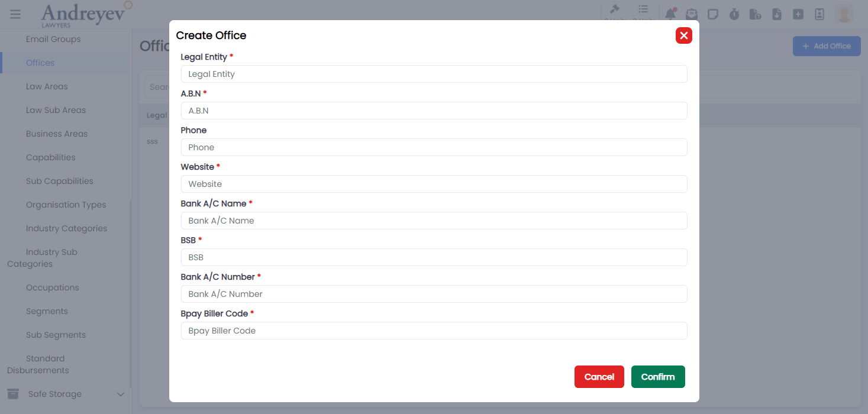Expand the Safe Storage section
Viewport: 868px width, 414px height.
[121, 394]
